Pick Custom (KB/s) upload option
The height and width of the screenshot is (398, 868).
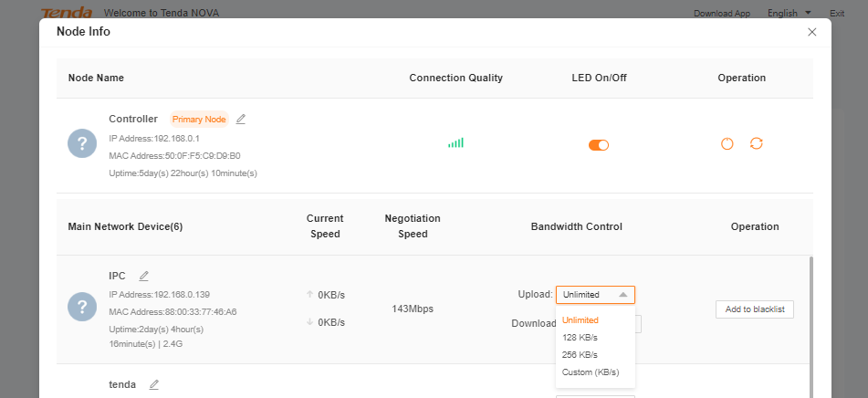pos(591,372)
